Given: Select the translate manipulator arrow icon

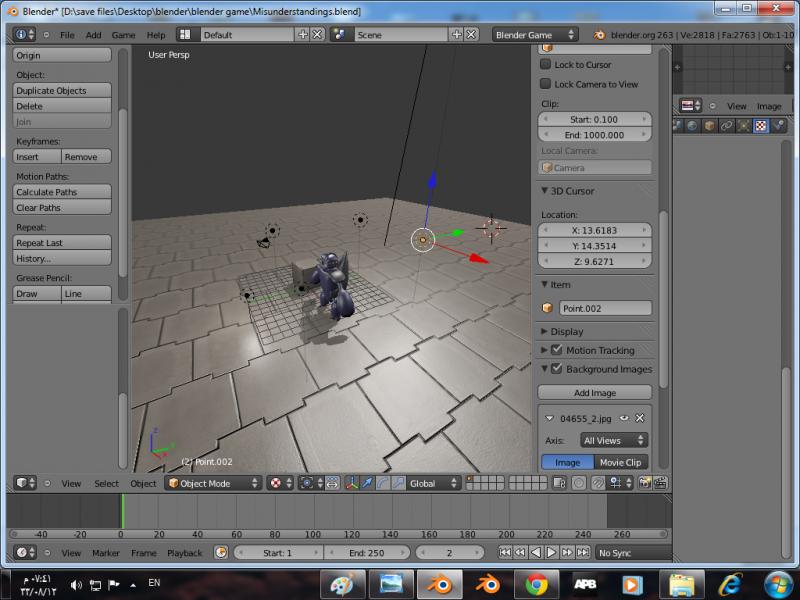Looking at the screenshot, I should pyautogui.click(x=367, y=483).
